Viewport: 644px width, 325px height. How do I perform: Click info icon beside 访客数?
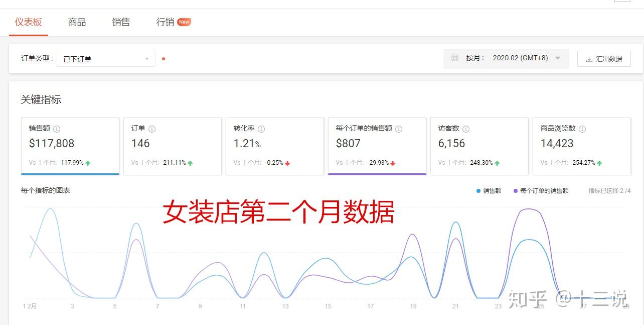466,129
